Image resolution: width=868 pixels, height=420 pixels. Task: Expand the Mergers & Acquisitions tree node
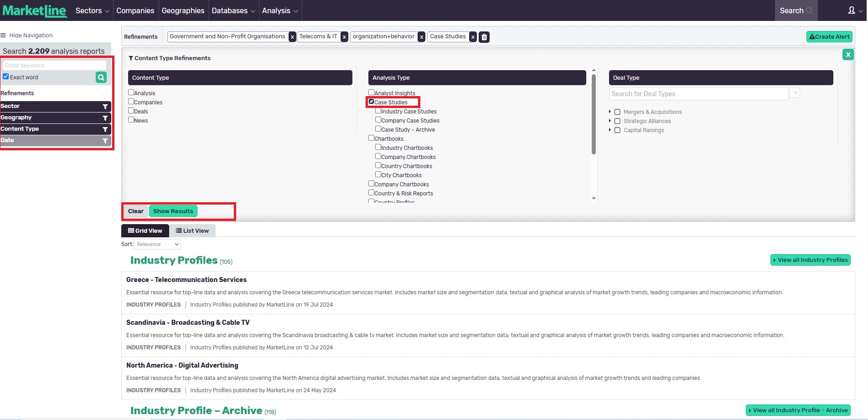pos(610,112)
